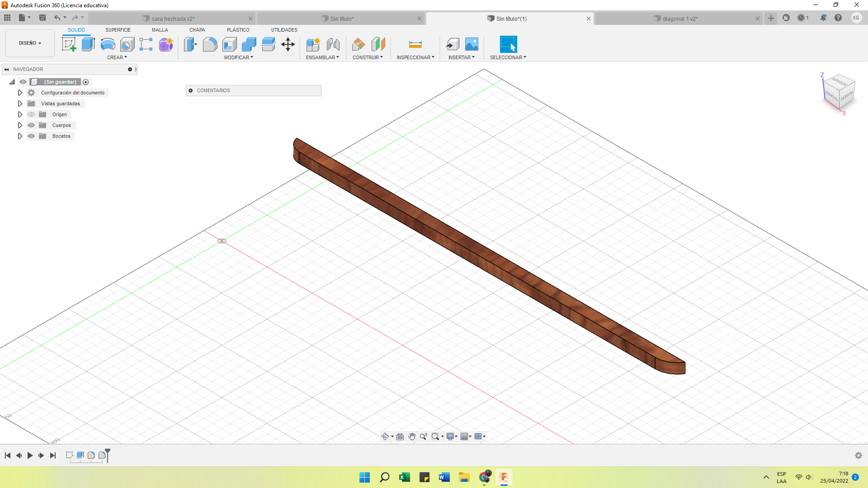The image size is (868, 488).
Task: Click the Insert Derive icon
Action: pyautogui.click(x=452, y=44)
